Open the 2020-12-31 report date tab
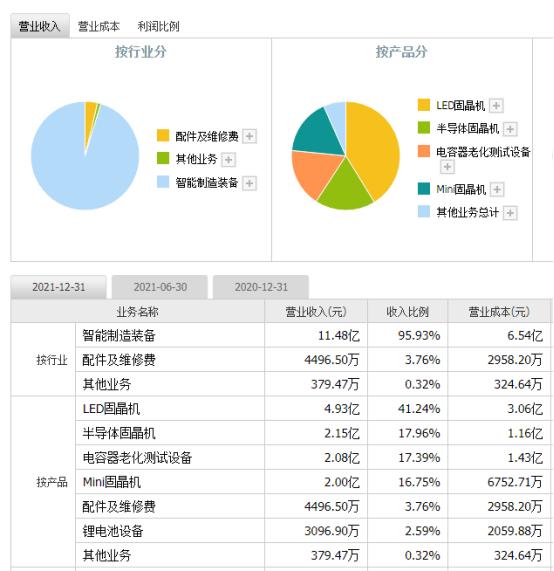 point(261,287)
